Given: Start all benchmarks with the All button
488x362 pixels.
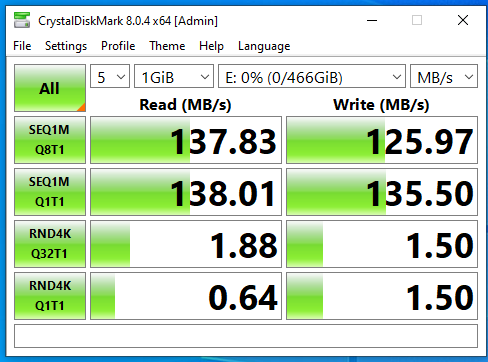Looking at the screenshot, I should point(50,88).
